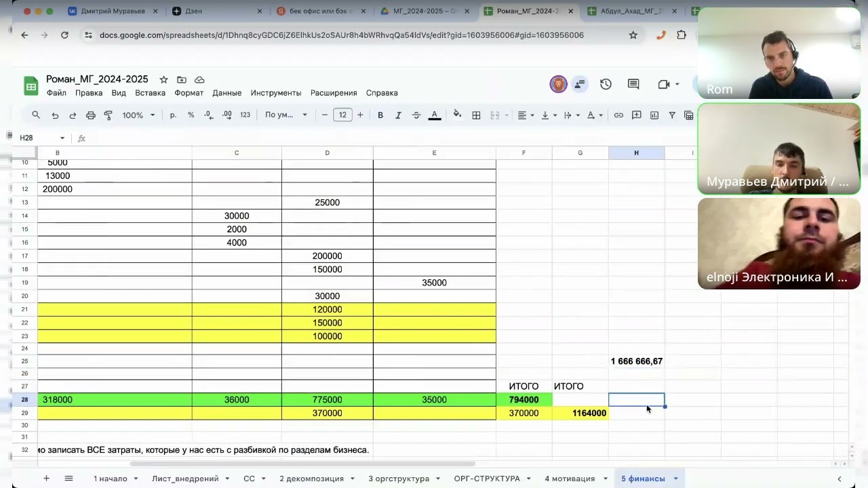
Task: Add a new sheet
Action: pyautogui.click(x=46, y=479)
